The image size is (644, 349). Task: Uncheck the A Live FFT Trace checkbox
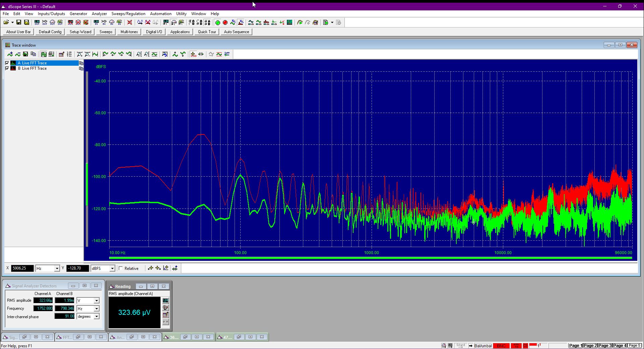(7, 63)
